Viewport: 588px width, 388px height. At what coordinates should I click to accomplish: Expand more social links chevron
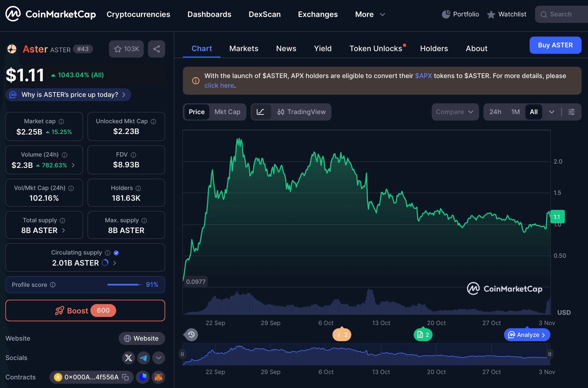(x=158, y=358)
